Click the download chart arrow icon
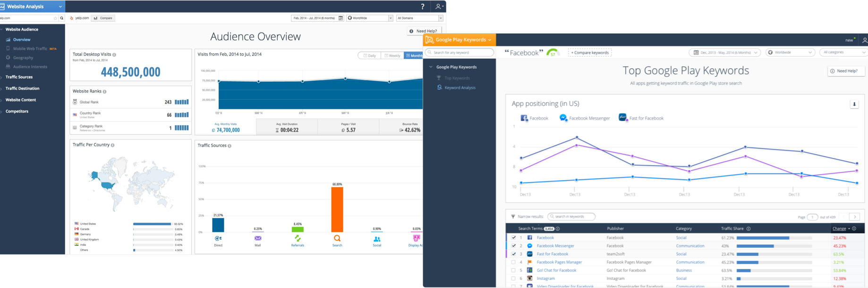 [854, 105]
